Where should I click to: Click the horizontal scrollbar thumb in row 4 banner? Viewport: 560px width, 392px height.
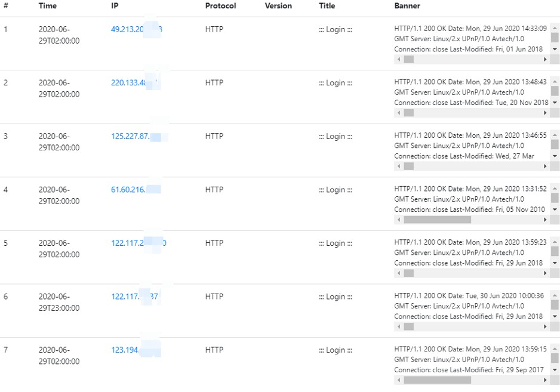click(437, 220)
